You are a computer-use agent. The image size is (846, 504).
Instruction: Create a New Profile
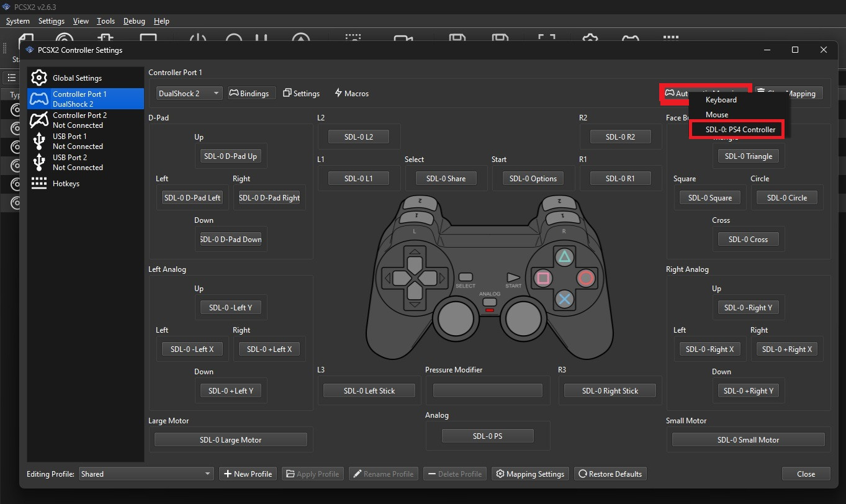pyautogui.click(x=247, y=474)
